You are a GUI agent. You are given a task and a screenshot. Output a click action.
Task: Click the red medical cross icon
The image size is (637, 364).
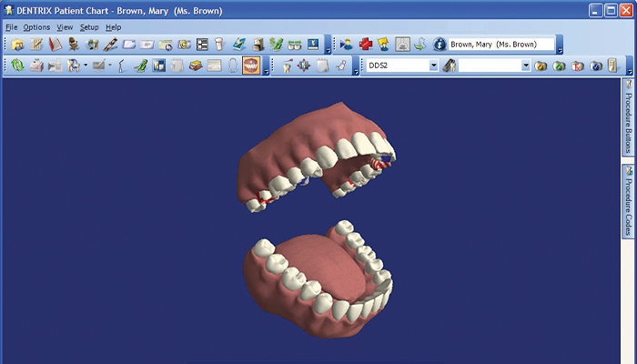point(365,44)
